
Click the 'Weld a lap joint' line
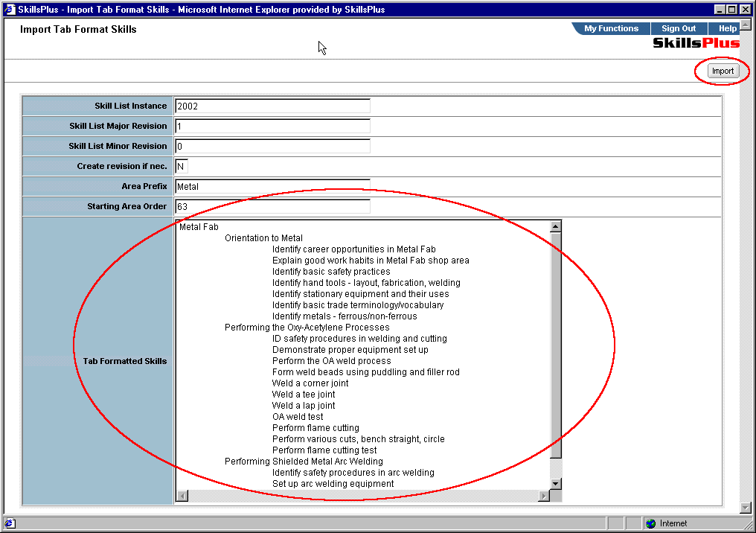[x=304, y=406]
